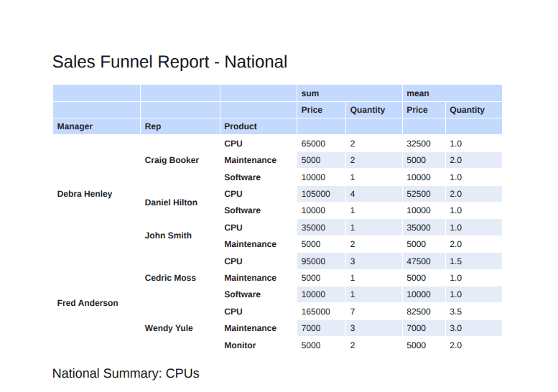The width and height of the screenshot is (558, 392).
Task: Click Maintenance product in Craig Booker's rows
Action: point(250,160)
